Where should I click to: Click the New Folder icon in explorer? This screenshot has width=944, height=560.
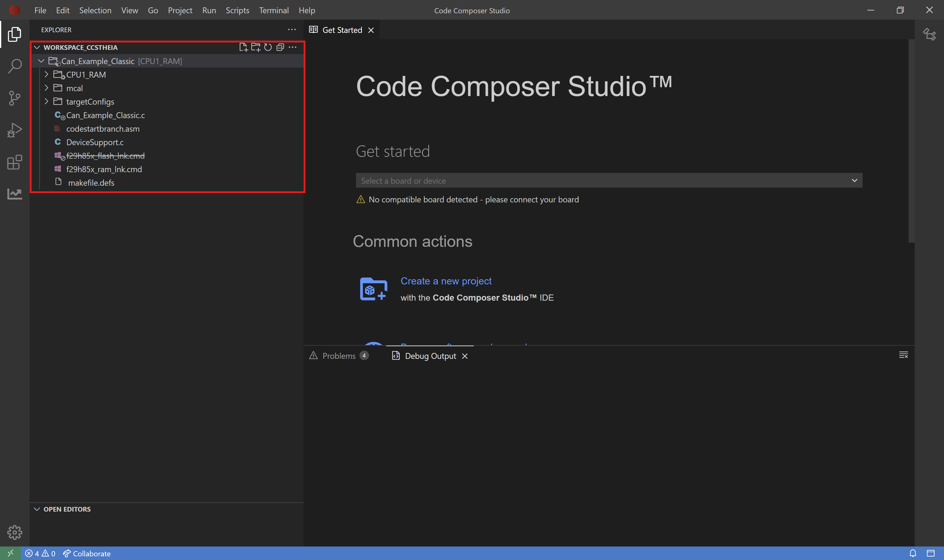256,47
